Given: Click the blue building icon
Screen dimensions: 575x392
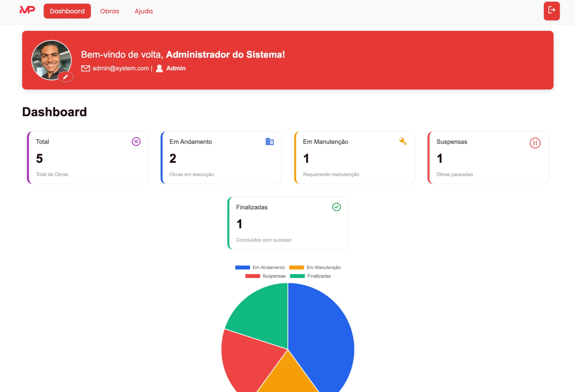Looking at the screenshot, I should [270, 142].
